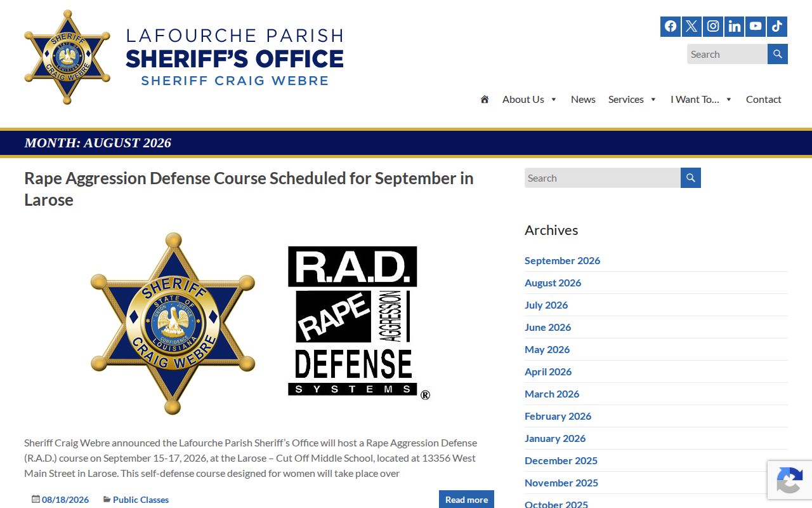Viewport: 812px width, 508px height.
Task: Open the TikTok icon
Action: (777, 27)
